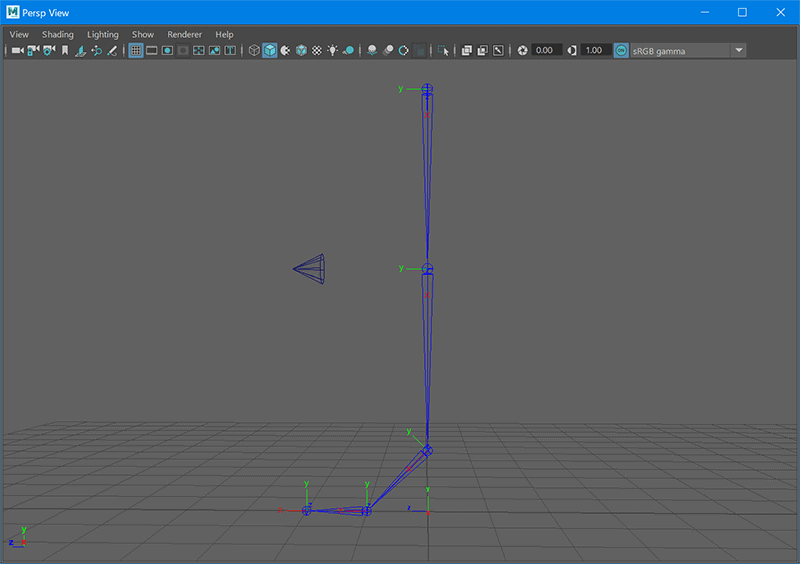This screenshot has width=800, height=564.
Task: Minimize the Persp View window
Action: tap(705, 12)
